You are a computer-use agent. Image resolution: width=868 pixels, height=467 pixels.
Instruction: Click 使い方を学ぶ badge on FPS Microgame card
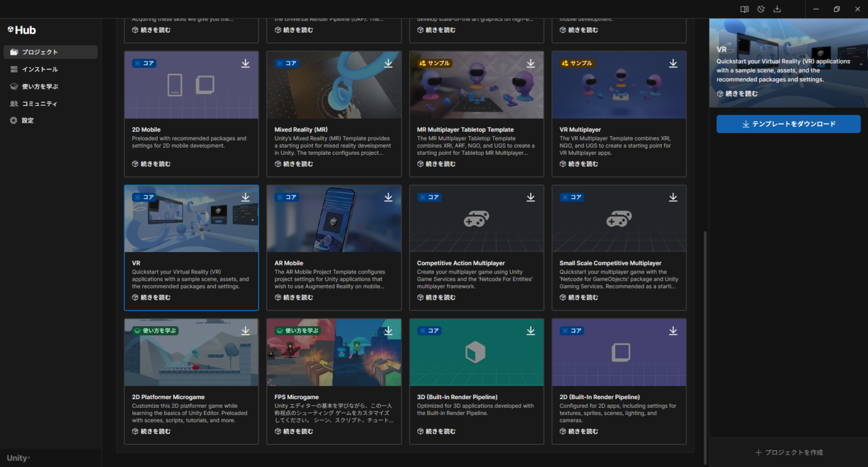[x=298, y=331]
